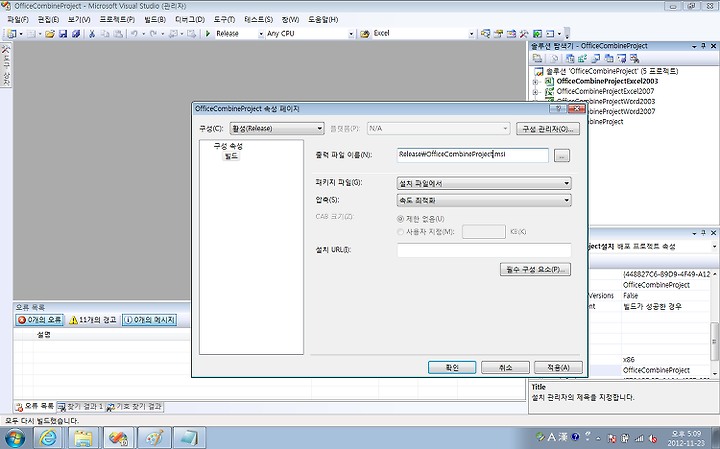The width and height of the screenshot is (720, 449).
Task: Click Custom Actions Editor icon in Solution Explorer
Action: coord(622,58)
